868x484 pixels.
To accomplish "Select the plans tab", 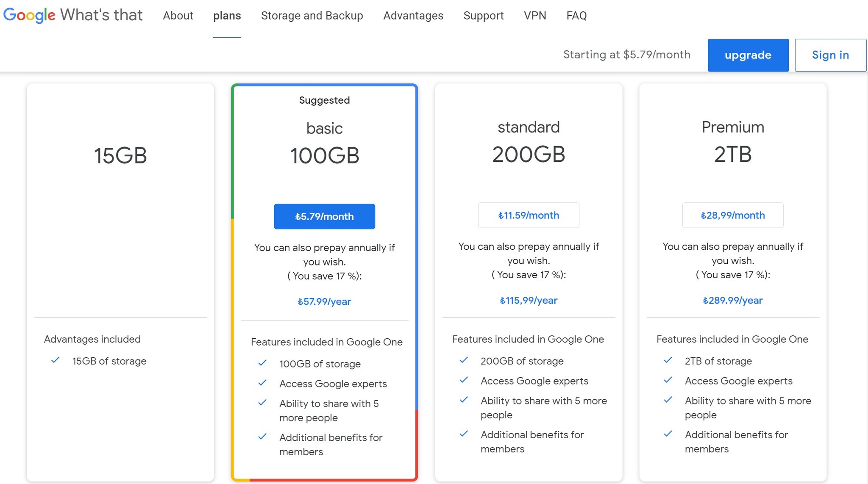I will 227,16.
